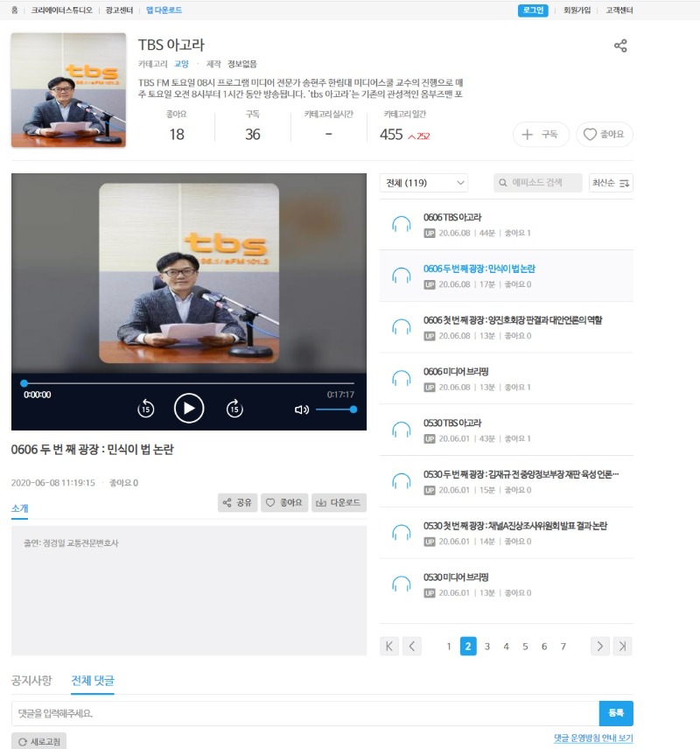Headphone icon for 0530 첫 번째 광장 채널A episode
This screenshot has height=749, width=700.
click(402, 533)
